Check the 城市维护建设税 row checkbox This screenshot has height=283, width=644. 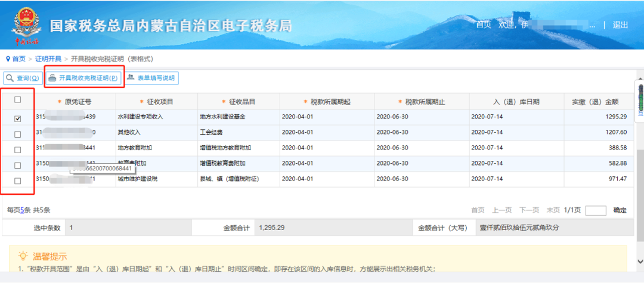[18, 181]
